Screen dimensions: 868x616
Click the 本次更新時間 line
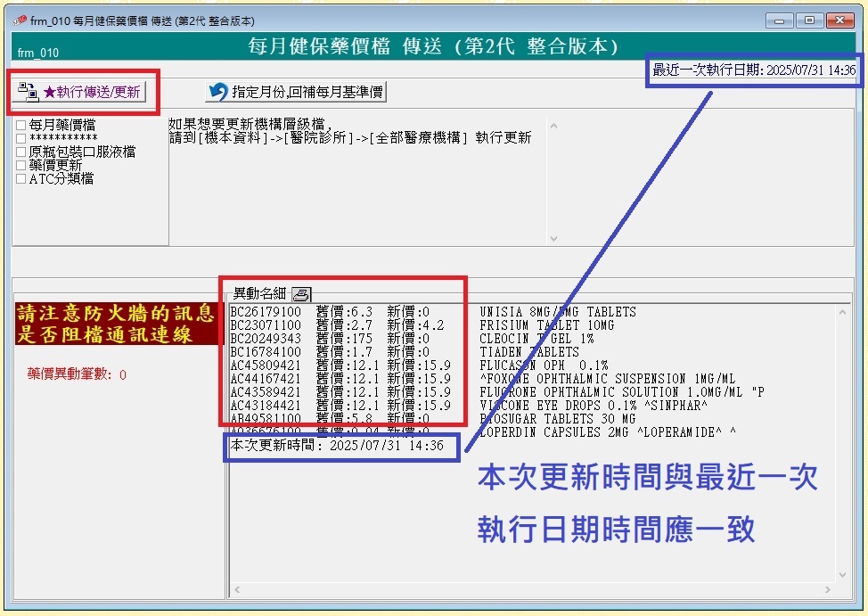pyautogui.click(x=337, y=446)
